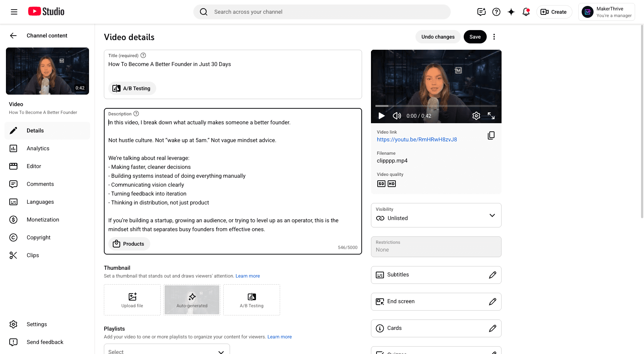Open the MakerThrive account switcher
This screenshot has width=644, height=354.
[607, 12]
